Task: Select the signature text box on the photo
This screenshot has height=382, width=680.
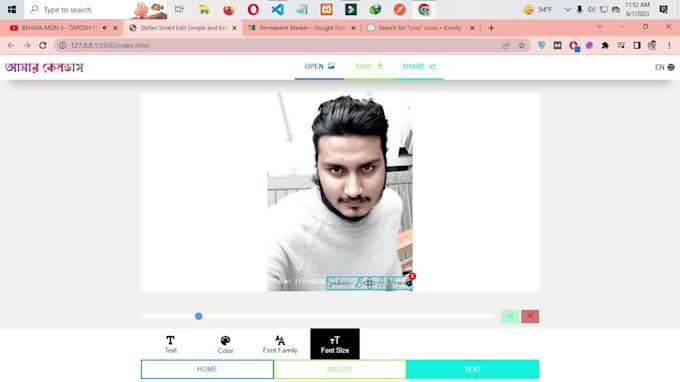Action: 369,283
